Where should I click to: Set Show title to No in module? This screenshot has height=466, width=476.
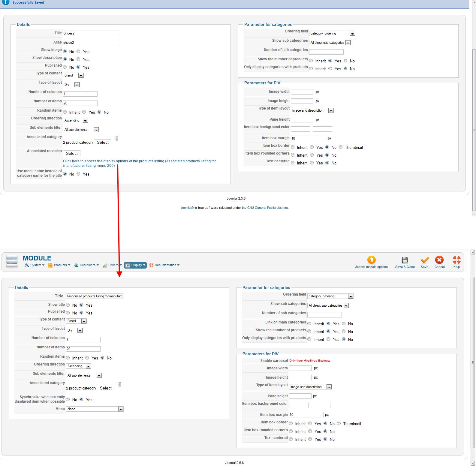(x=68, y=305)
